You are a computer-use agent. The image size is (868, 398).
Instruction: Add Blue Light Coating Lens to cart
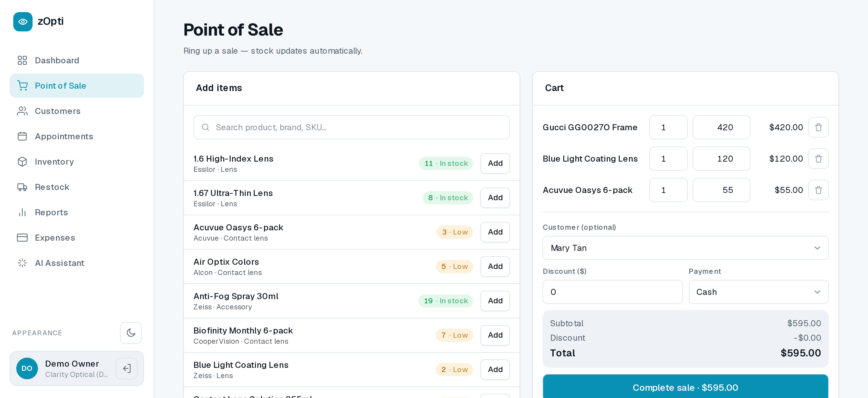[495, 369]
